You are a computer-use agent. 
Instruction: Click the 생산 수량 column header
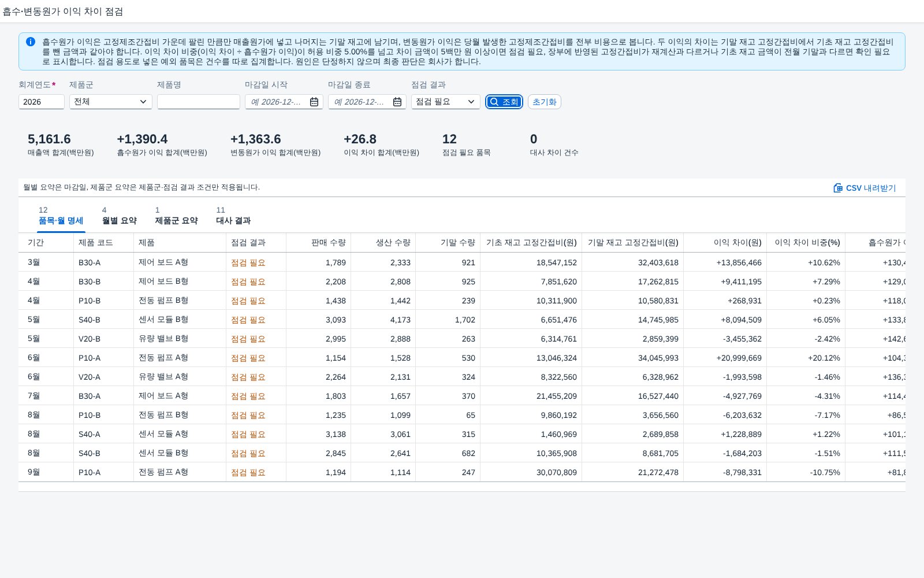click(x=383, y=243)
